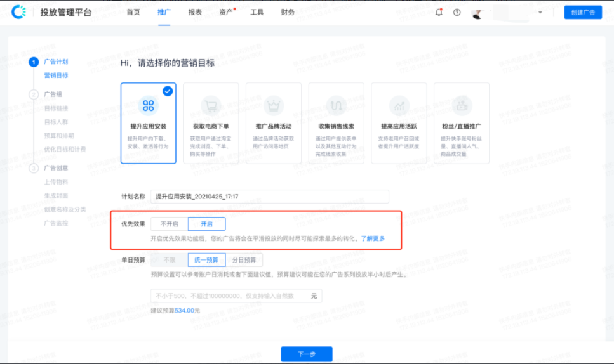Open the 财务 tab

coord(288,12)
